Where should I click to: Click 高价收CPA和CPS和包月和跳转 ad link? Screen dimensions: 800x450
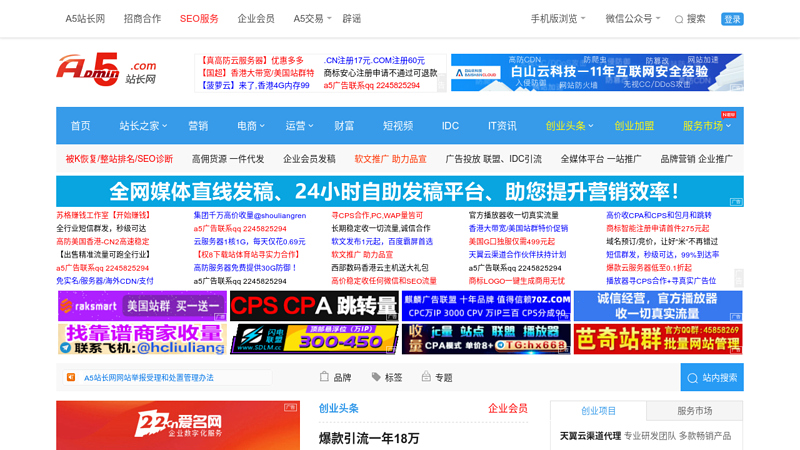point(659,215)
